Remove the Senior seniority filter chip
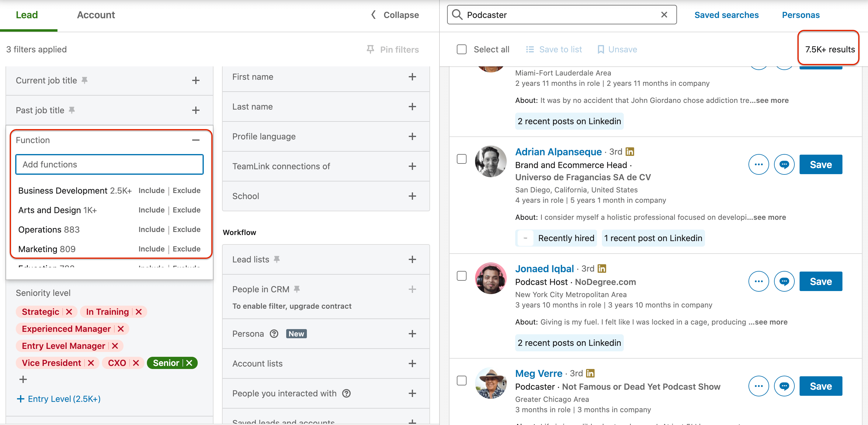 coord(189,363)
